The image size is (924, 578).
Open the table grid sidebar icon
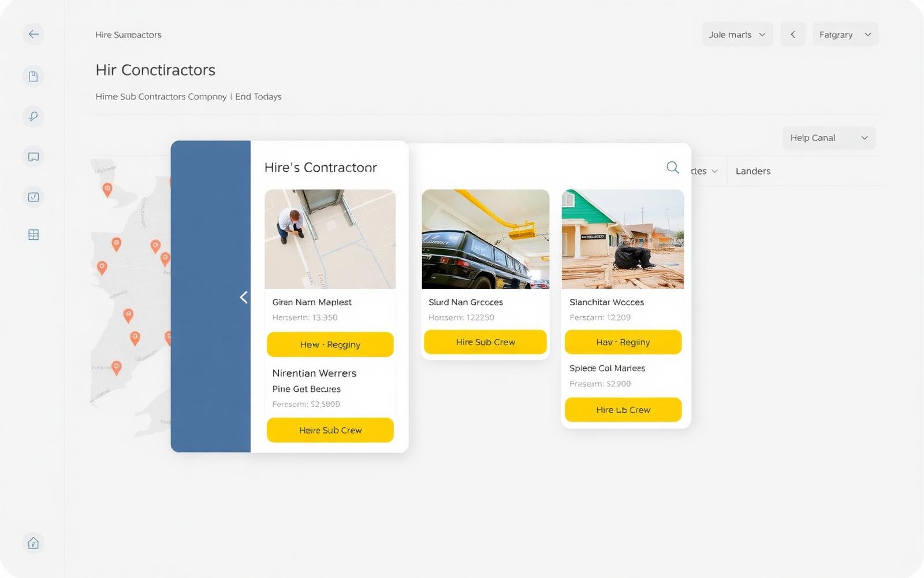tap(33, 235)
